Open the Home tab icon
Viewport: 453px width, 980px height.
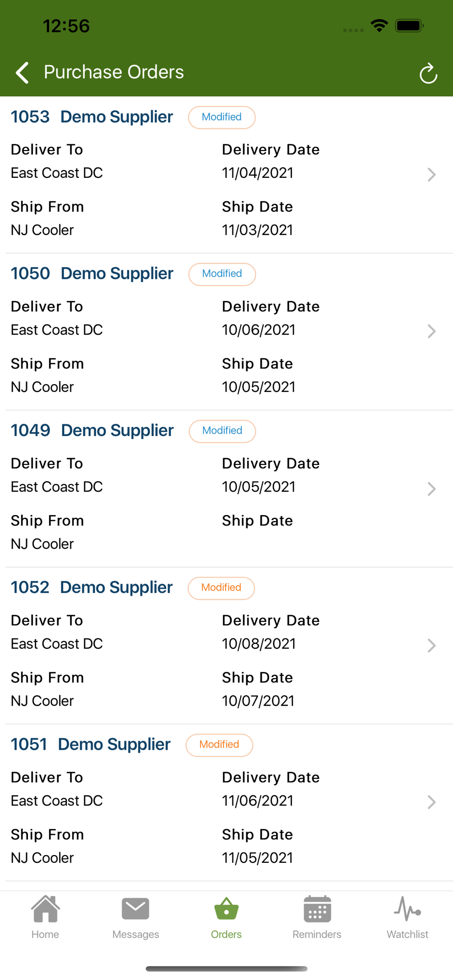click(45, 909)
